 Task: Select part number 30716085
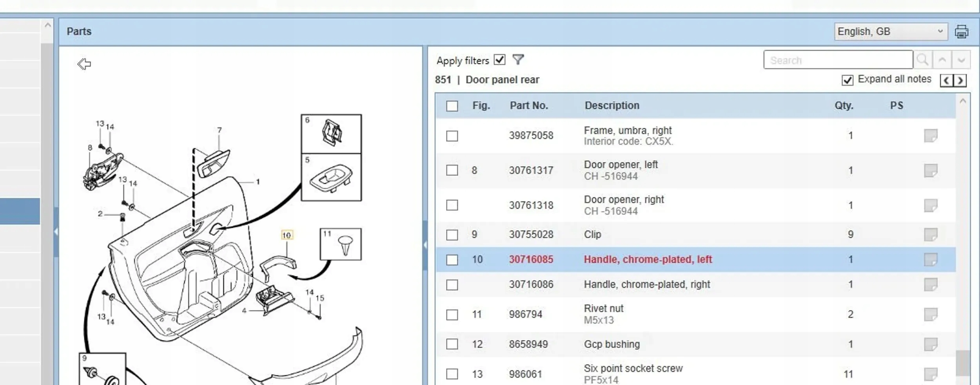(531, 259)
